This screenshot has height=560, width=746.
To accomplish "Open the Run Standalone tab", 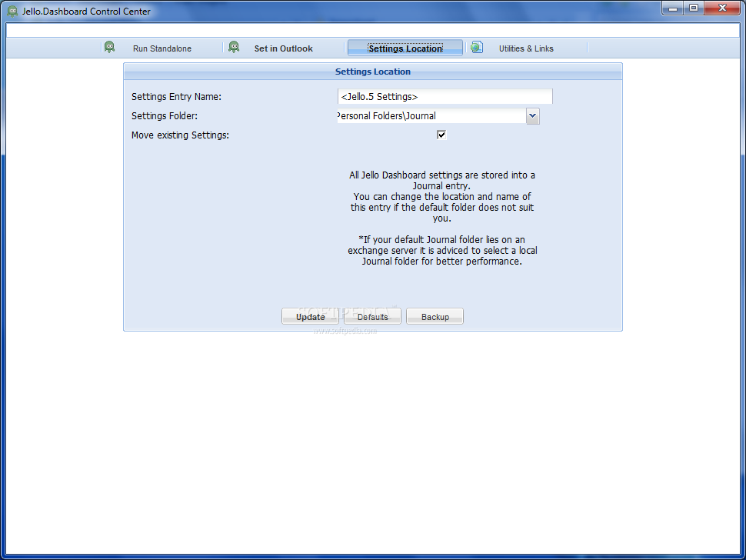I will coord(162,48).
